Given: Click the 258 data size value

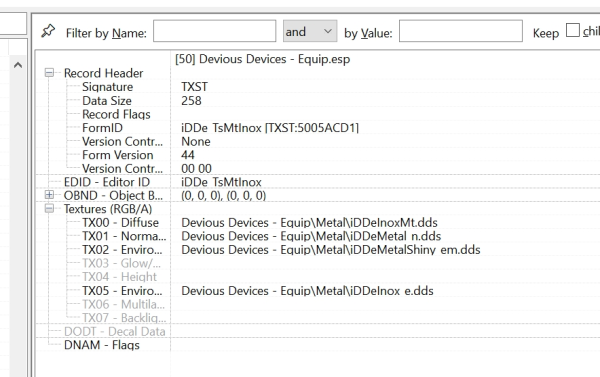Looking at the screenshot, I should pyautogui.click(x=191, y=101).
